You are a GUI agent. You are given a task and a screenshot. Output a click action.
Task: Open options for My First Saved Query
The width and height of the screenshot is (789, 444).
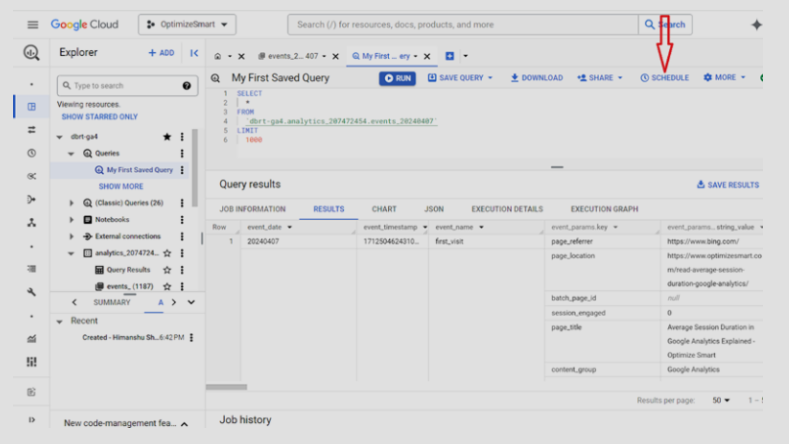click(x=182, y=170)
